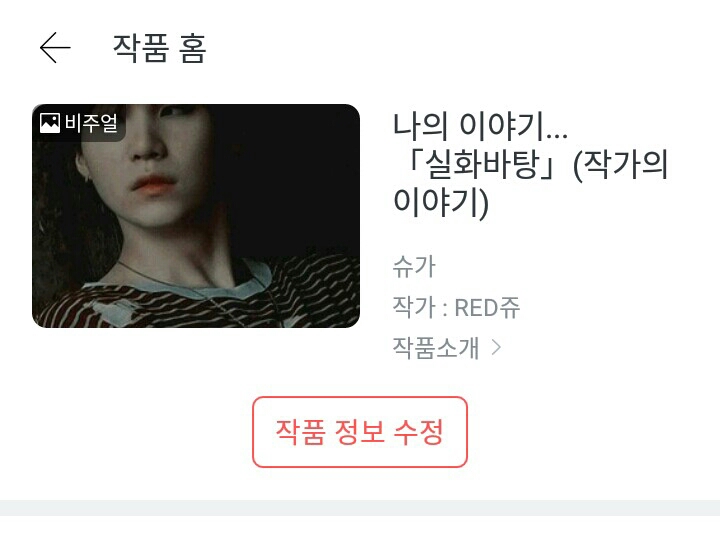720x540 pixels.
Task: Tap the 이야기) last line of title
Action: tap(441, 202)
